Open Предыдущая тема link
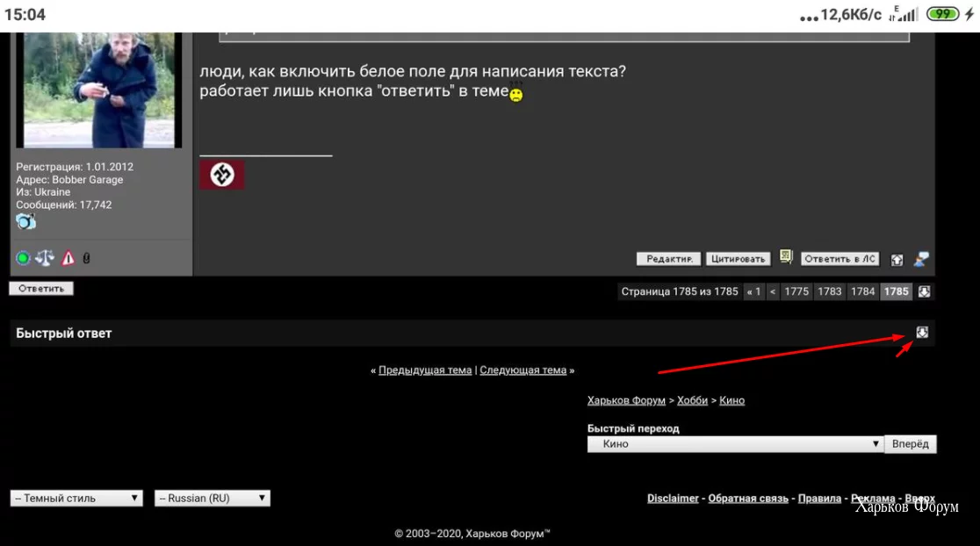This screenshot has height=546, width=980. (x=425, y=370)
